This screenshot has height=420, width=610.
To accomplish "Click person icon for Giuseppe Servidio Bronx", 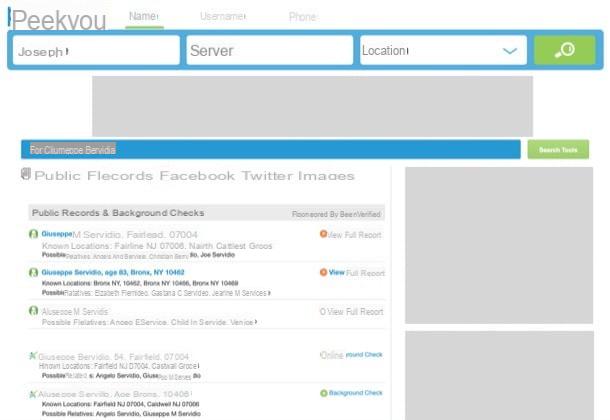I will click(34, 272).
